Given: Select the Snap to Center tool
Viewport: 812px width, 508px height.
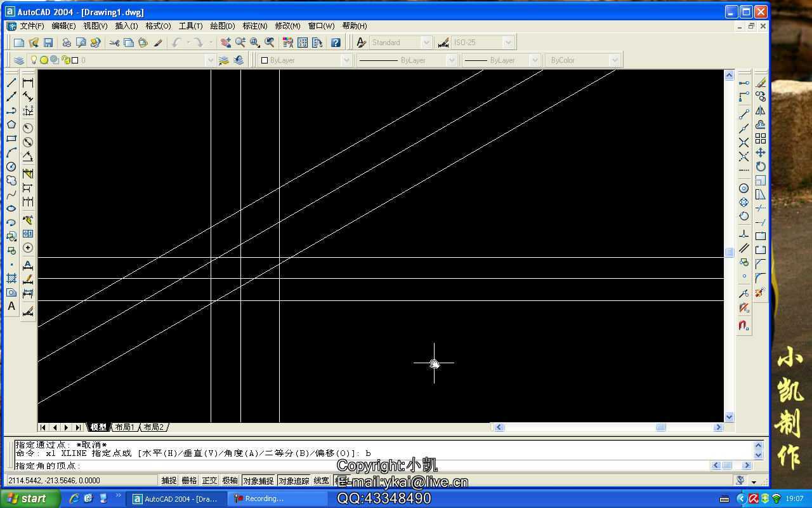Looking at the screenshot, I should (743, 188).
